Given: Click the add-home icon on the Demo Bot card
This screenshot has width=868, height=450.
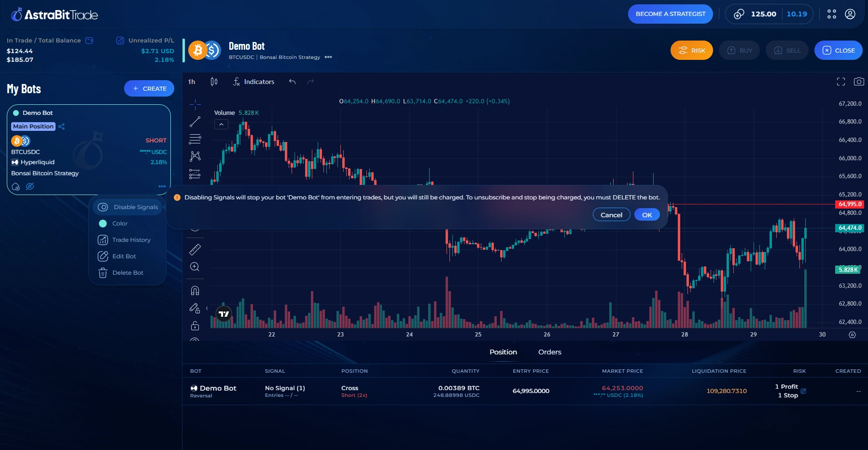Looking at the screenshot, I should click(15, 187).
